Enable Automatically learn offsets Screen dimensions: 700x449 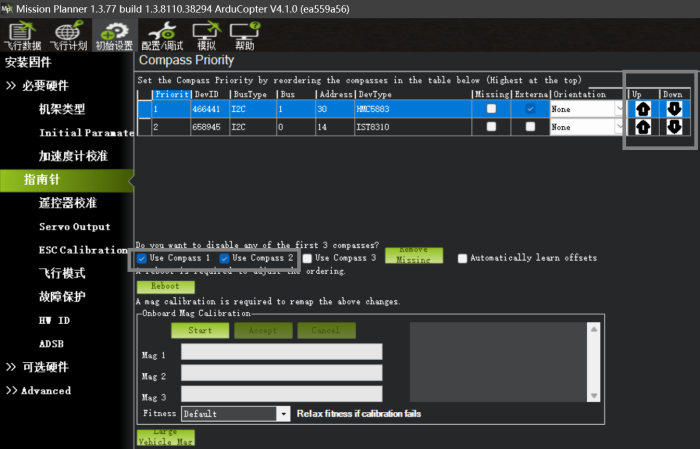click(x=462, y=258)
